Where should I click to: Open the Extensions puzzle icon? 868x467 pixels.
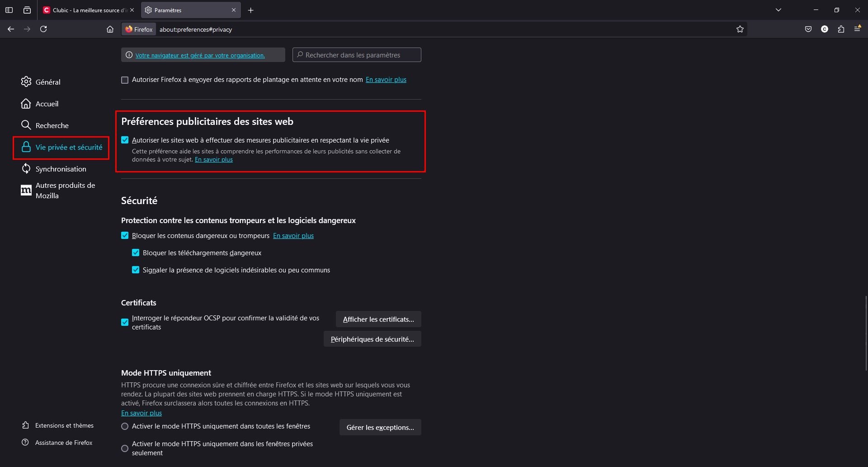tap(841, 29)
